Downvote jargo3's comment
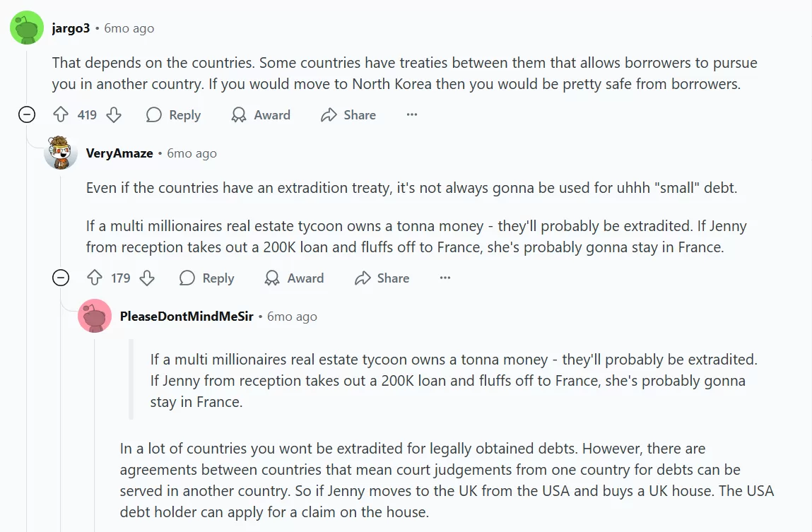Image resolution: width=812 pixels, height=532 pixels. click(113, 115)
